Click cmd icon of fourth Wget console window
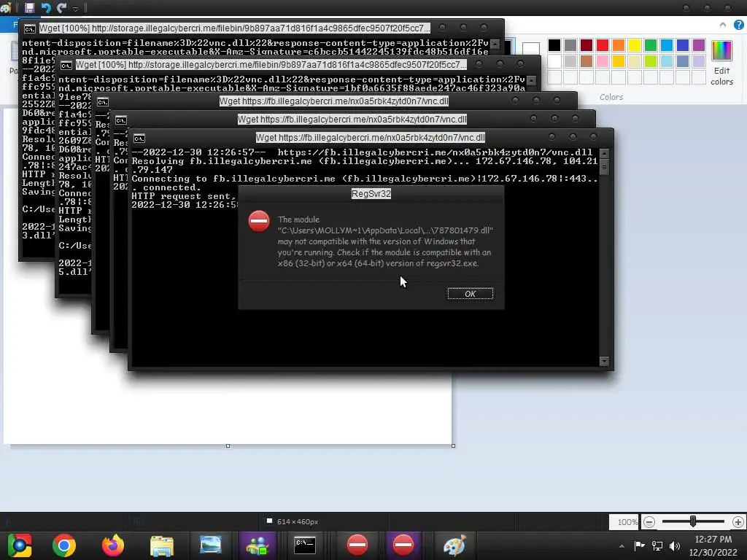Viewport: 747px width, 560px height. click(120, 120)
